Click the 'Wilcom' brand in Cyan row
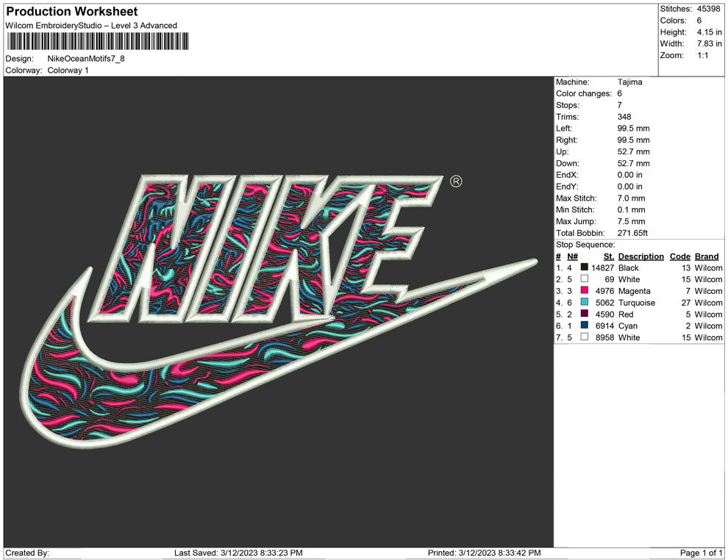 [x=708, y=326]
